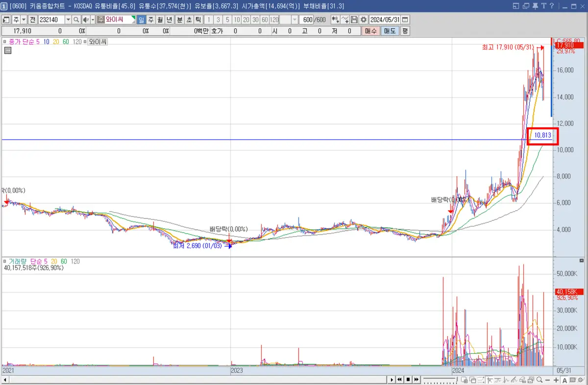Add a line indicator via zigzag-plus icon

(x=344, y=20)
